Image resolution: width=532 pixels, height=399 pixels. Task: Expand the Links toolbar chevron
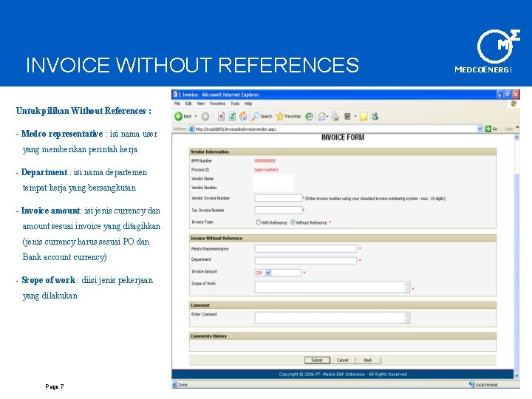coord(517,128)
